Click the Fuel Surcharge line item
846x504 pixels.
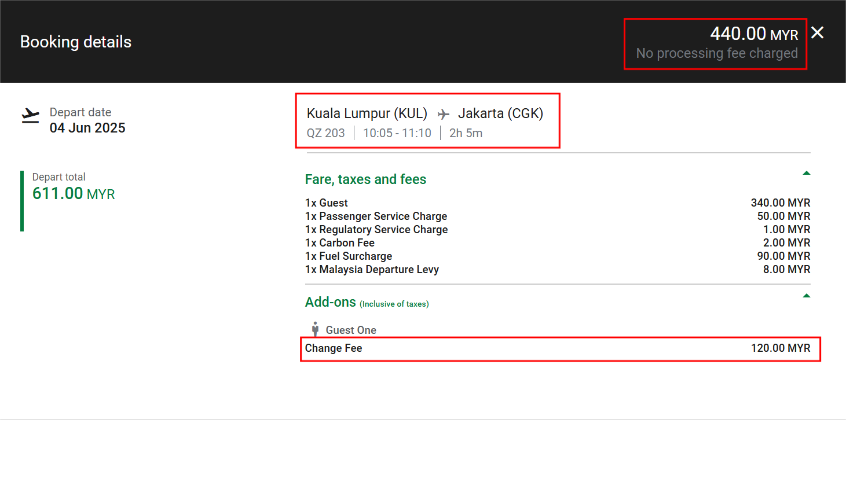coord(349,256)
